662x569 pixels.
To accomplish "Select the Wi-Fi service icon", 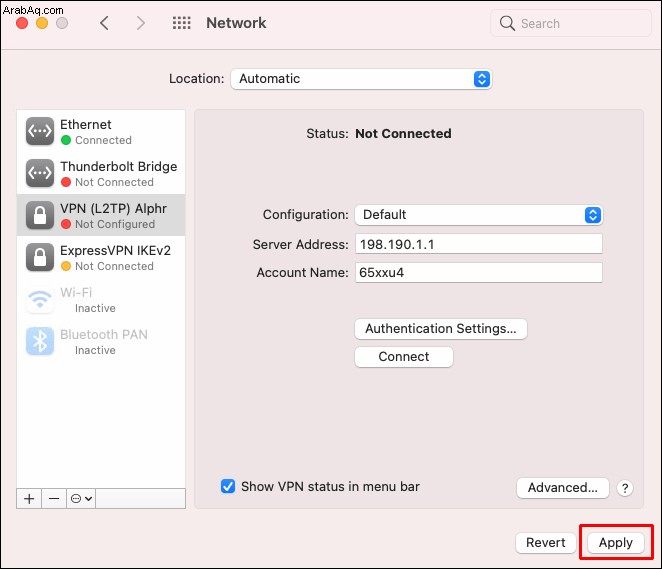I will (40, 299).
